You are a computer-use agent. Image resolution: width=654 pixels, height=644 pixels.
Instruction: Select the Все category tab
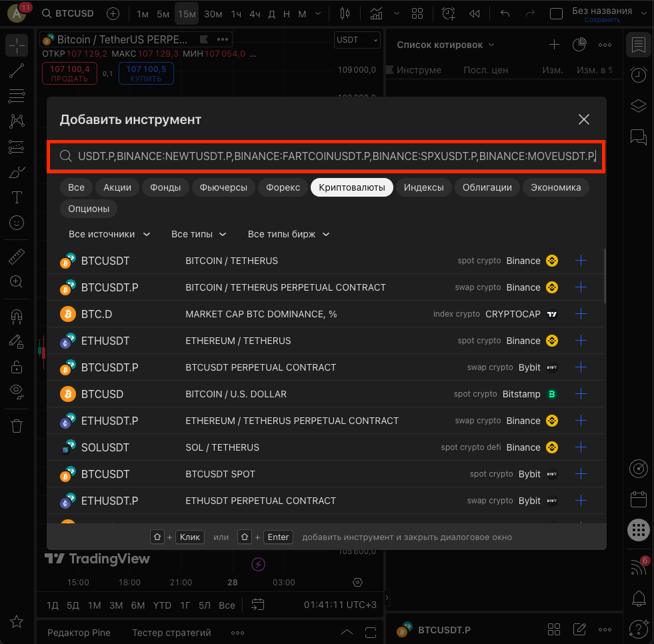(x=76, y=187)
